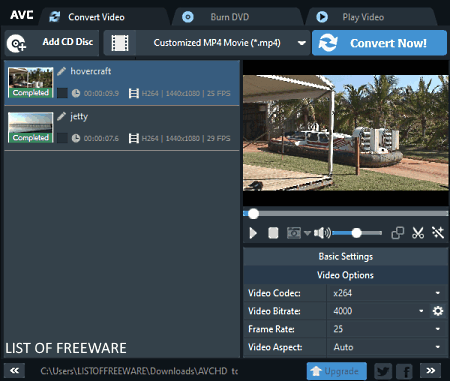The image size is (450, 381).
Task: Click the double right arrow expand button
Action: [x=430, y=370]
